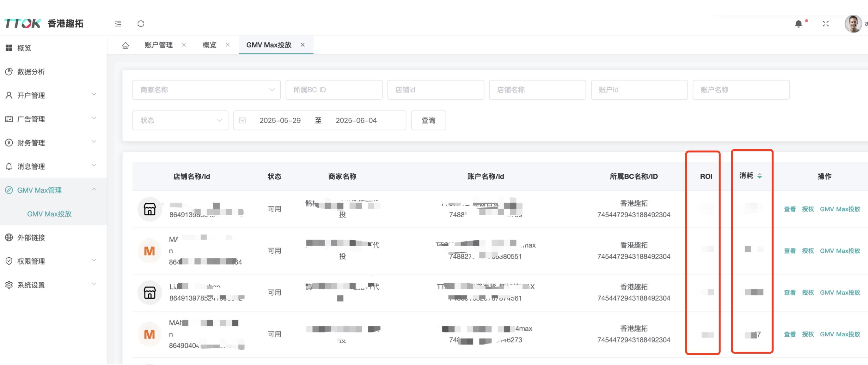The height and width of the screenshot is (365, 868).
Task: Open the notification bell
Action: tap(798, 24)
